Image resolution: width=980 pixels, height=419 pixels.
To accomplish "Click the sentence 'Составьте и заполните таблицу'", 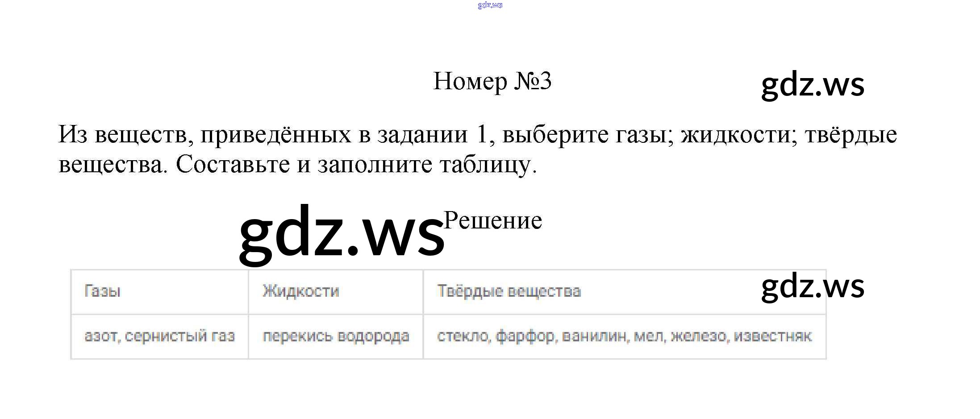I will point(356,165).
